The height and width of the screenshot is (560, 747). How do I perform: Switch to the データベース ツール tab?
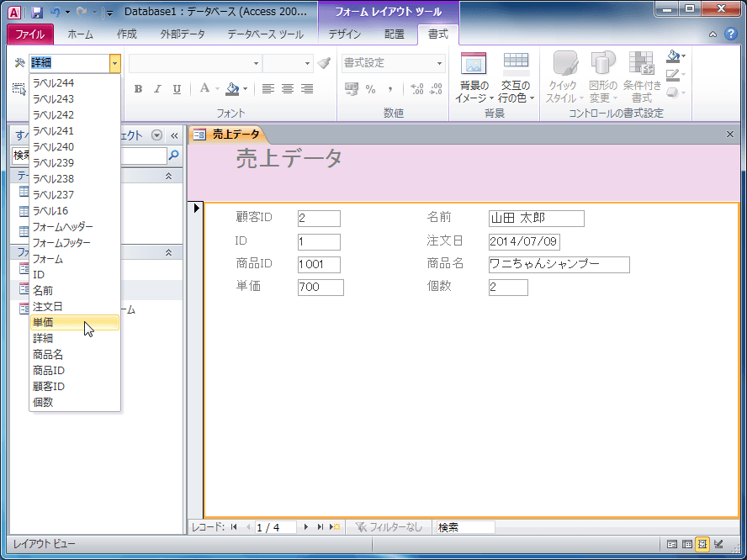click(265, 34)
